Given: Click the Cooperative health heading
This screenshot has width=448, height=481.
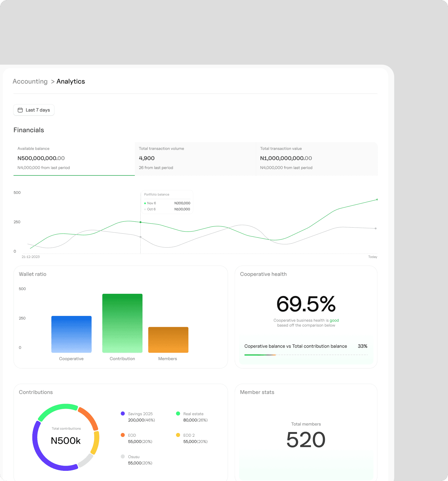Looking at the screenshot, I should (x=263, y=274).
